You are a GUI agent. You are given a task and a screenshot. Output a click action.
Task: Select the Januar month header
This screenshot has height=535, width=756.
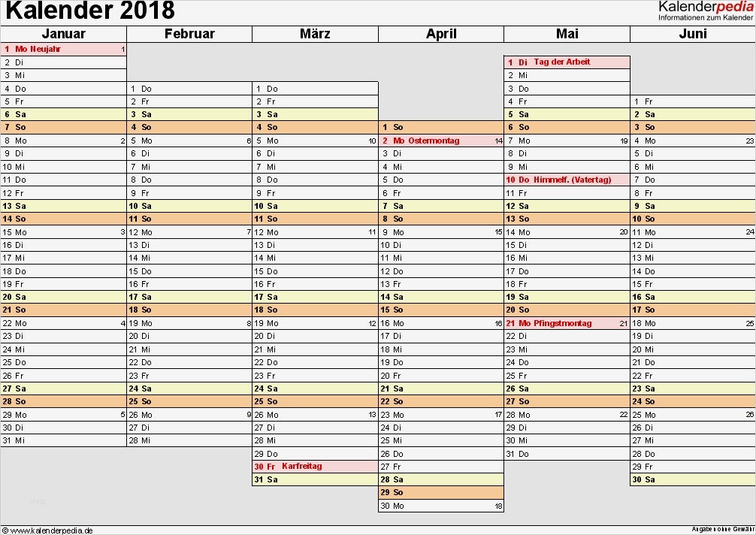pos(63,34)
